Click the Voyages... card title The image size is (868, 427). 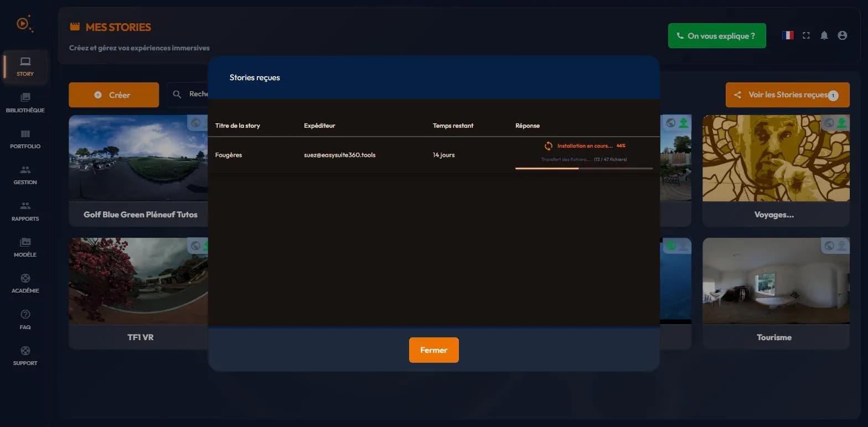[774, 215]
